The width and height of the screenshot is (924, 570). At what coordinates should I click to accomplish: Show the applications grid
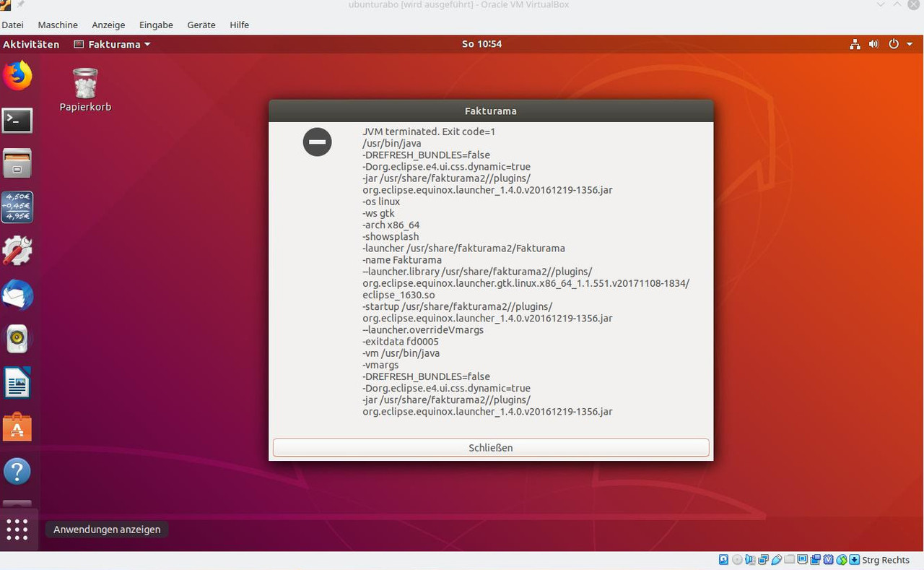[17, 529]
